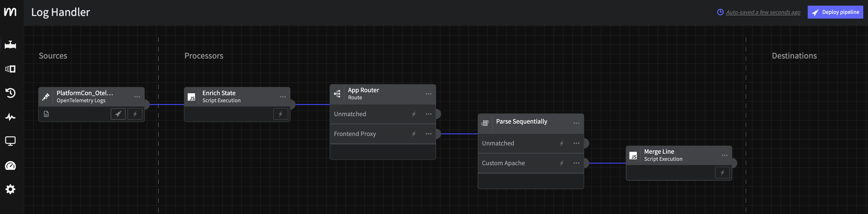Open the columns view sidebar icon
This screenshot has height=214, width=868.
[10, 69]
